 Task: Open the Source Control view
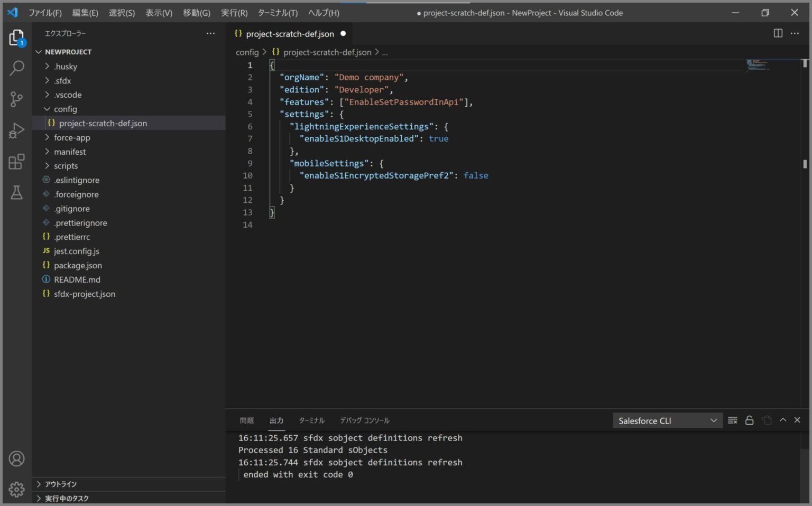17,99
